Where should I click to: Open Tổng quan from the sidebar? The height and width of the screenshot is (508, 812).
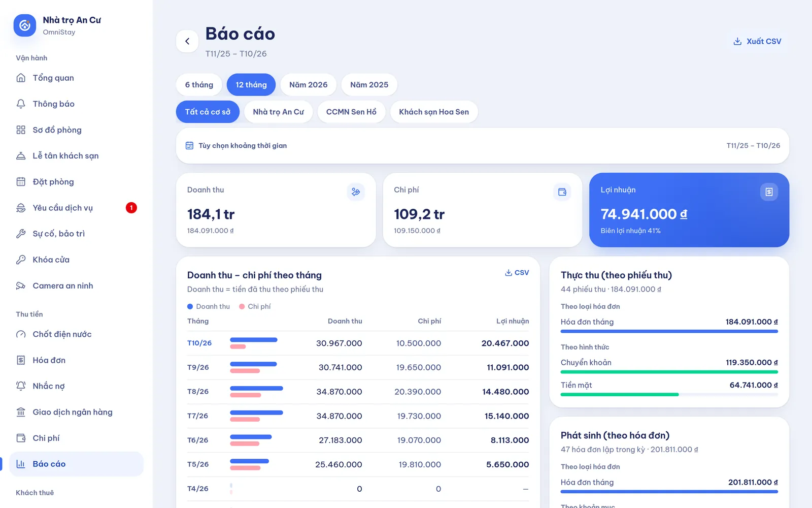(76, 78)
